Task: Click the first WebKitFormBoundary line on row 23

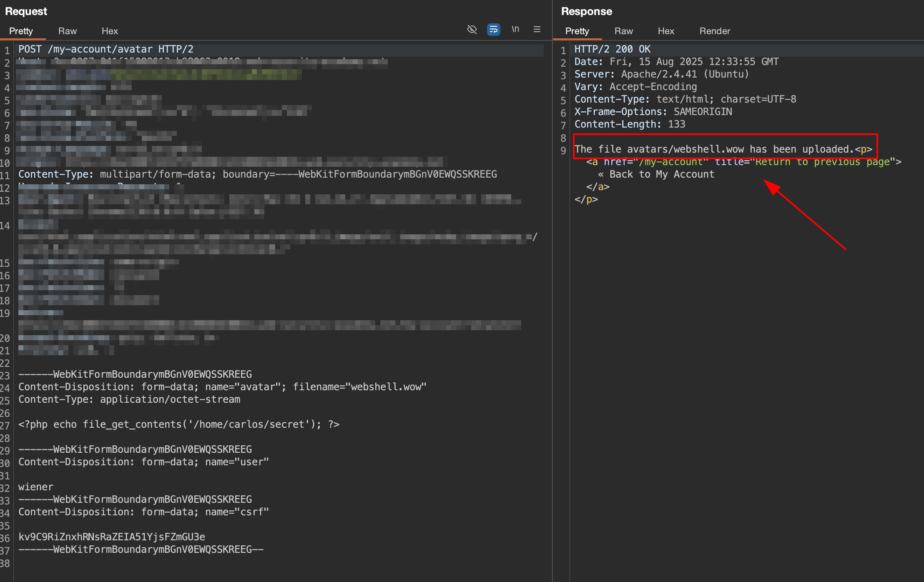Action: tap(135, 374)
